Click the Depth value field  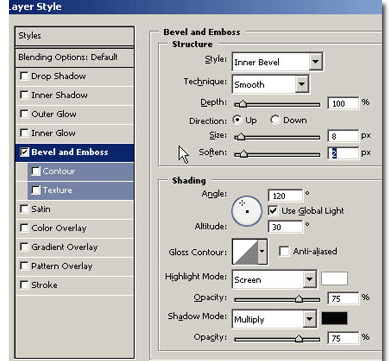[x=343, y=103]
